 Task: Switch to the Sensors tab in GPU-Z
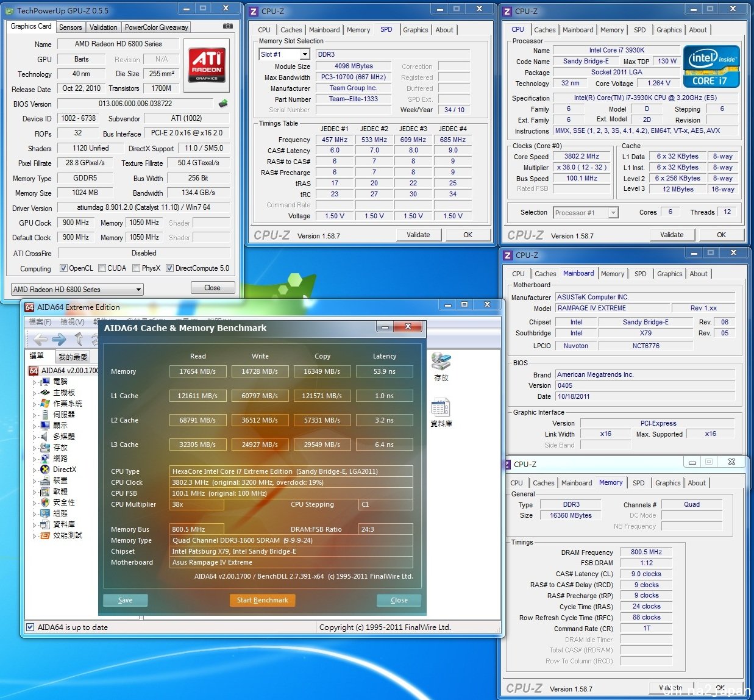click(x=70, y=27)
